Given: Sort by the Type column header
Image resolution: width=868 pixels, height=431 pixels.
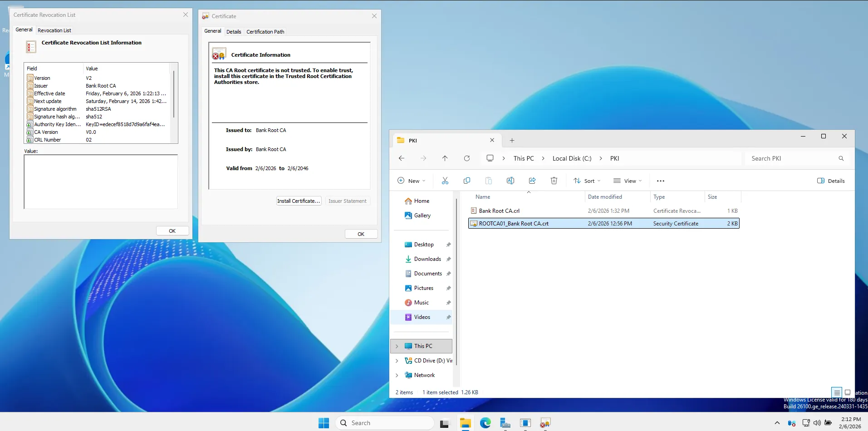Looking at the screenshot, I should 659,197.
